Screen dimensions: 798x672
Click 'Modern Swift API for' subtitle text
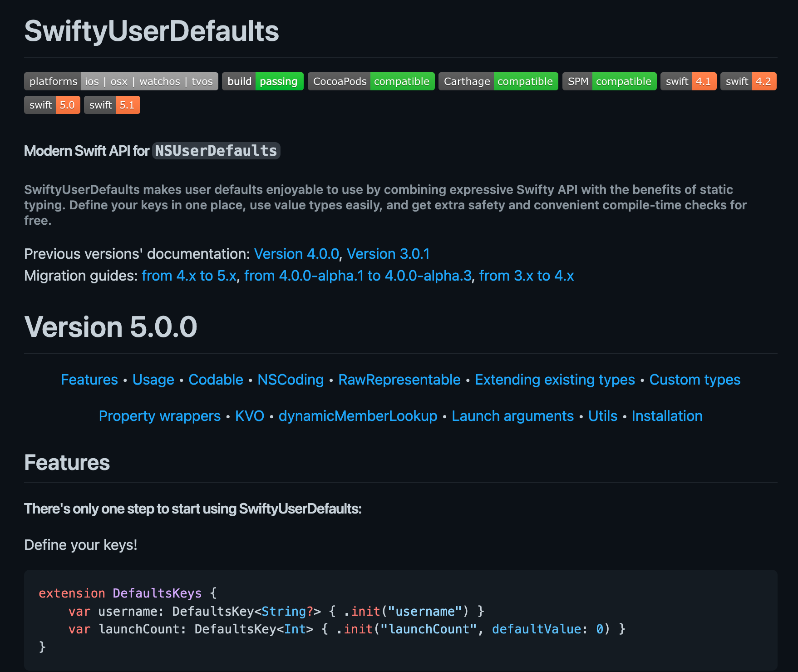87,151
